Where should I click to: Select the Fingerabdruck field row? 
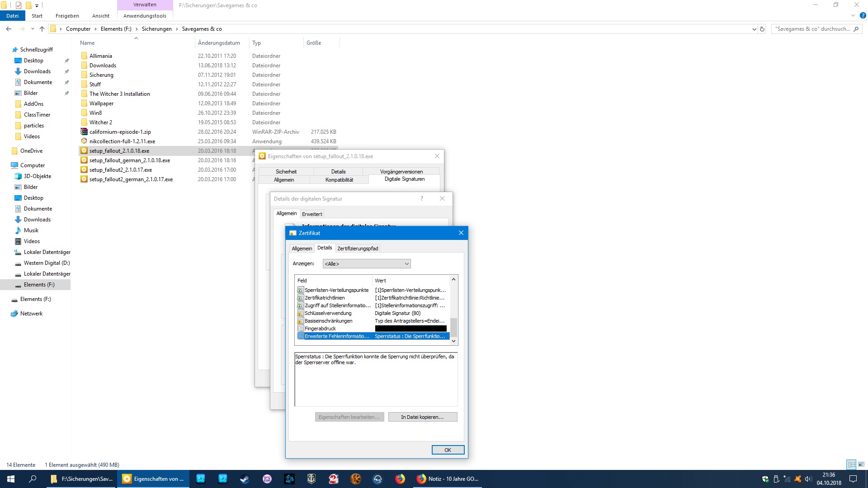pos(320,328)
